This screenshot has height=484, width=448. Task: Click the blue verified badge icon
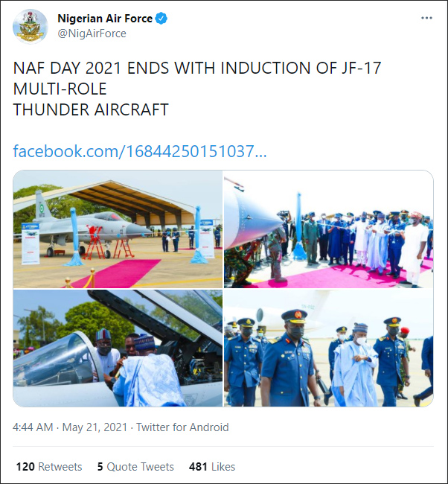coord(161,18)
